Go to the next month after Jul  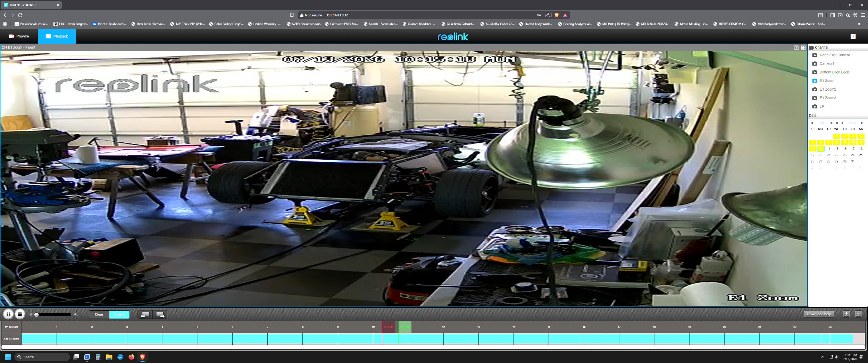point(832,123)
